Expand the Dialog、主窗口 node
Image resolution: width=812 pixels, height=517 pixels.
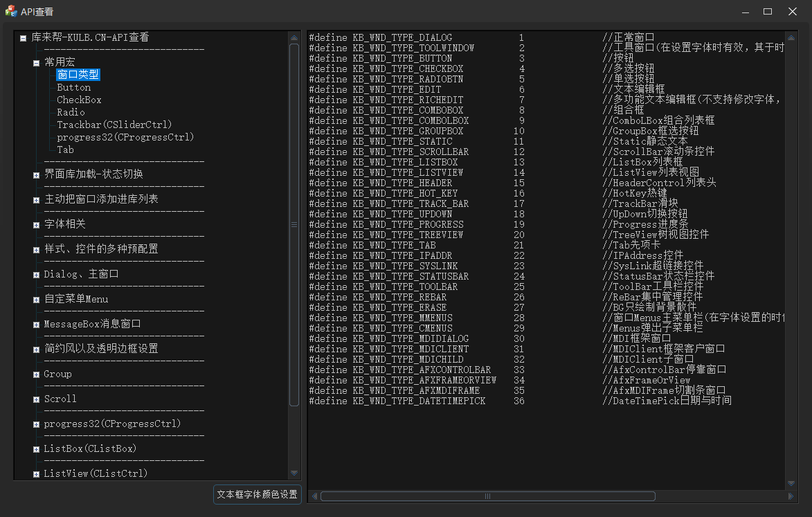pos(36,275)
